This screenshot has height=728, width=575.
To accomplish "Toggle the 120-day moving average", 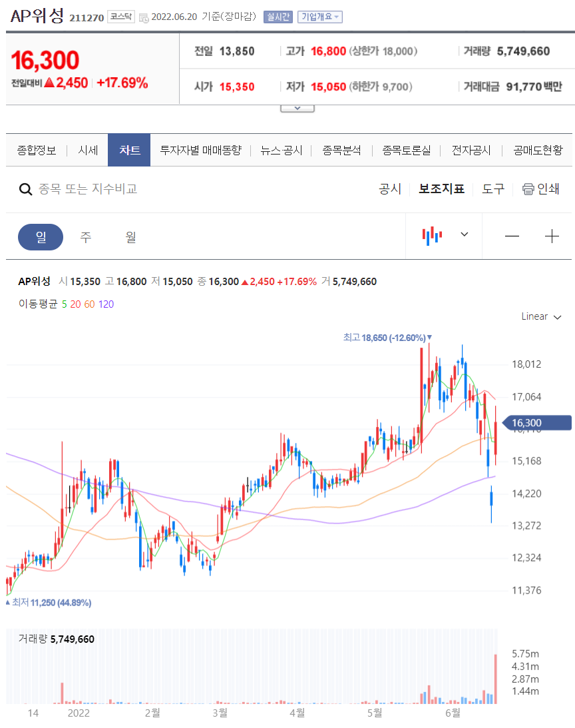I will 106,304.
